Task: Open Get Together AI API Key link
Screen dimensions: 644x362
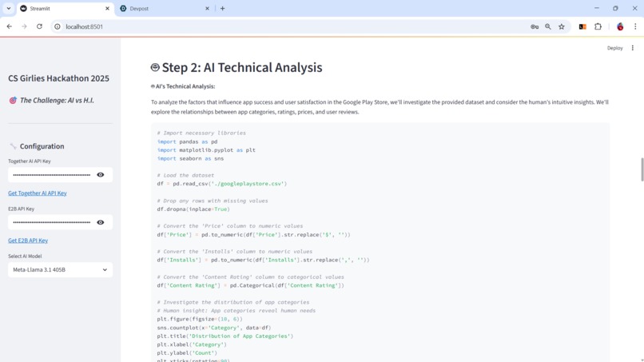Action: click(38, 193)
